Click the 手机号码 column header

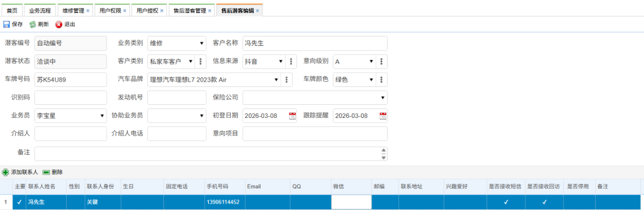coord(225,186)
